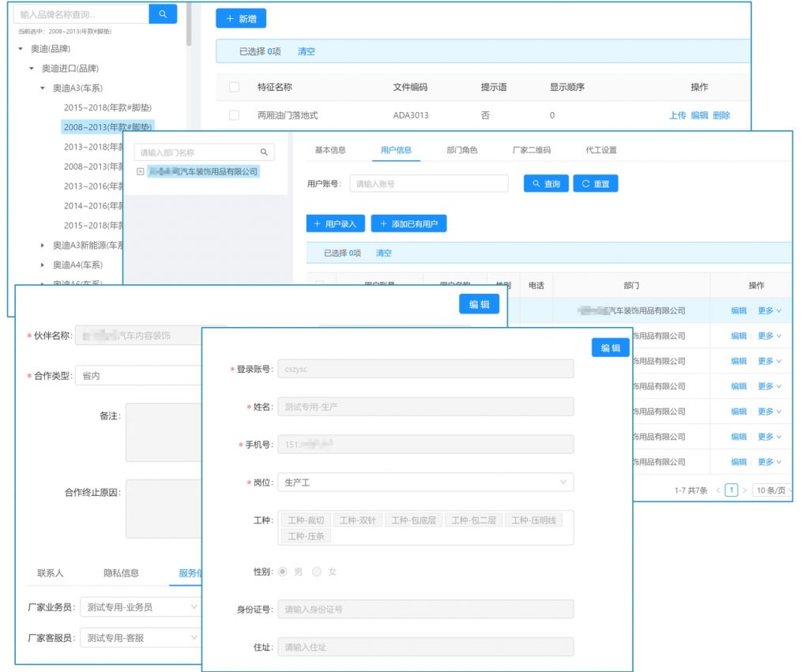
Task: Click the department name search magnifier icon
Action: pyautogui.click(x=264, y=152)
